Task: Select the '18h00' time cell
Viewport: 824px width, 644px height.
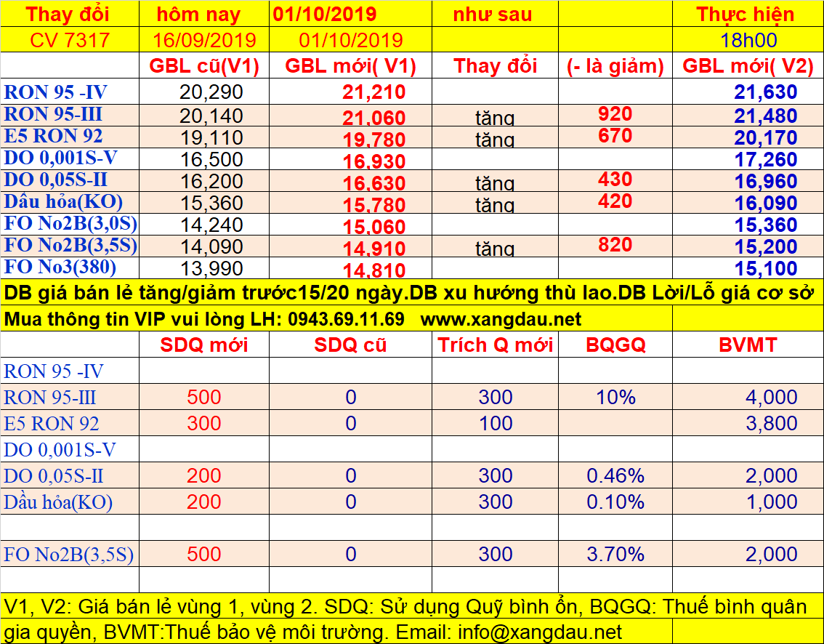Action: [748, 41]
